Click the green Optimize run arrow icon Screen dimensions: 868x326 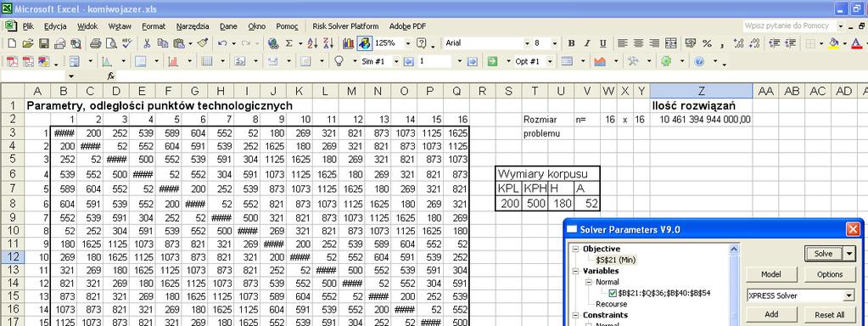(492, 61)
